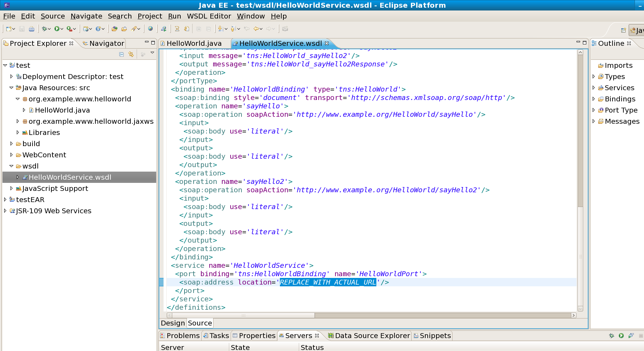
Task: Expand the Libraries tree node
Action: (x=18, y=132)
